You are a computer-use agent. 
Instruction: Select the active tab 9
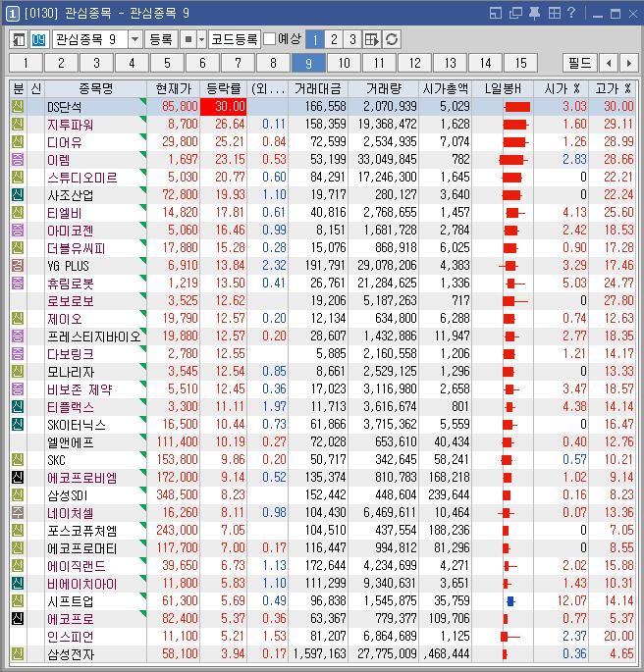(308, 63)
